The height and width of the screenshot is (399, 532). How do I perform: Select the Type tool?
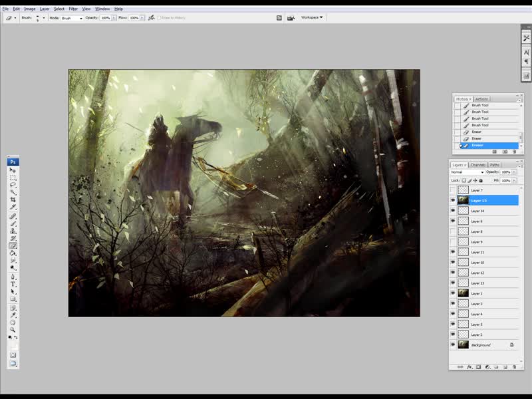click(x=13, y=285)
